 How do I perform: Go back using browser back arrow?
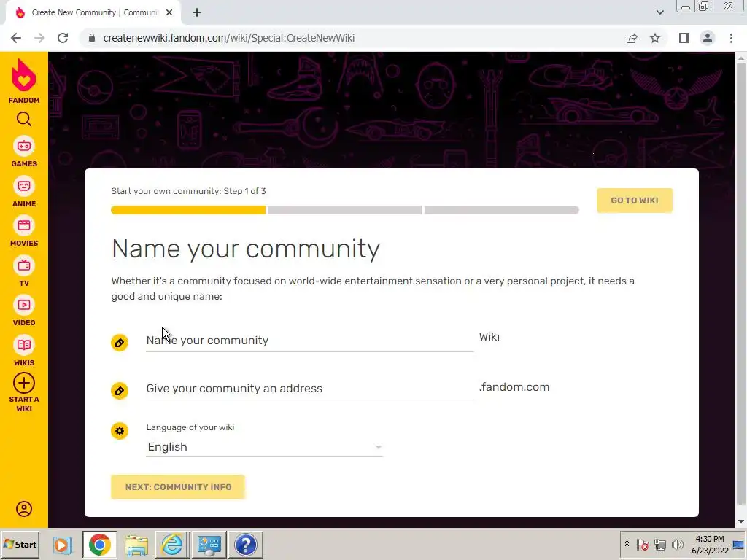click(16, 38)
